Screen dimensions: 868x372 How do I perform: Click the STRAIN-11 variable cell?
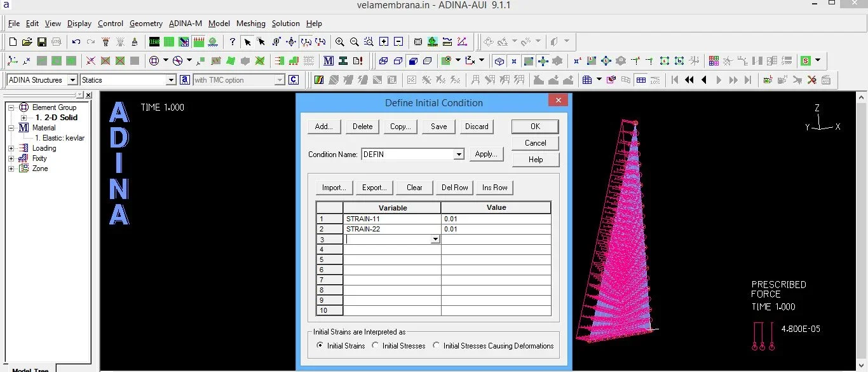392,219
